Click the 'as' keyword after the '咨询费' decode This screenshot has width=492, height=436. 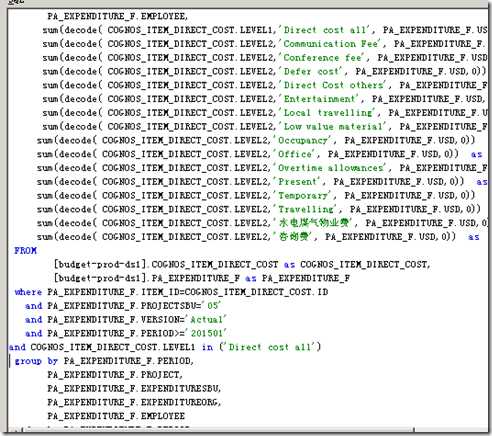pyautogui.click(x=474, y=237)
